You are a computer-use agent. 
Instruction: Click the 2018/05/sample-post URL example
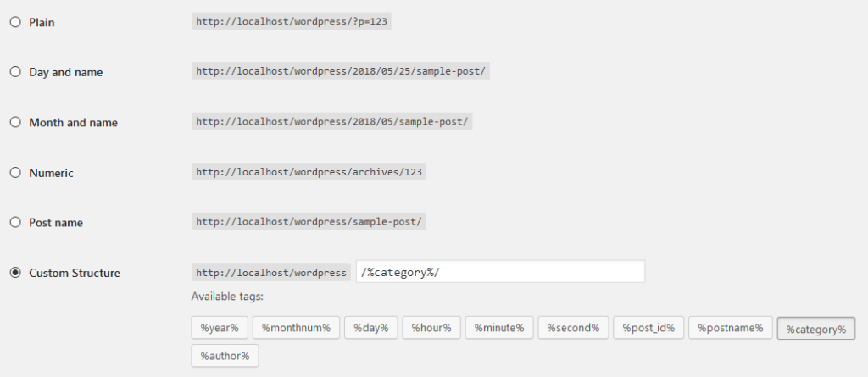[332, 121]
